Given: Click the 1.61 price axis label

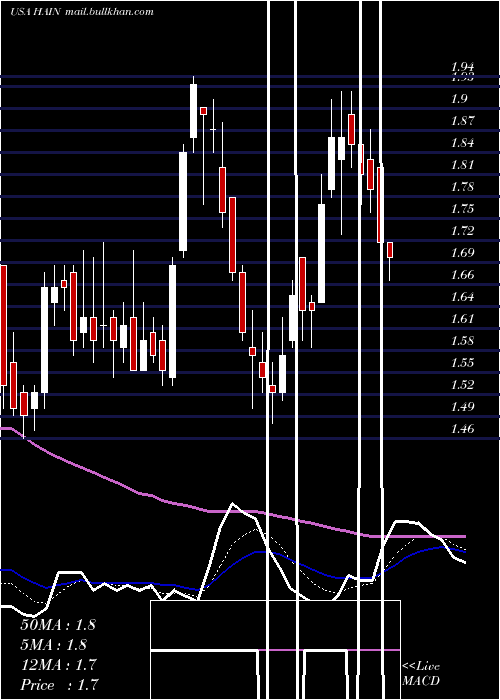Looking at the screenshot, I should point(462,318).
